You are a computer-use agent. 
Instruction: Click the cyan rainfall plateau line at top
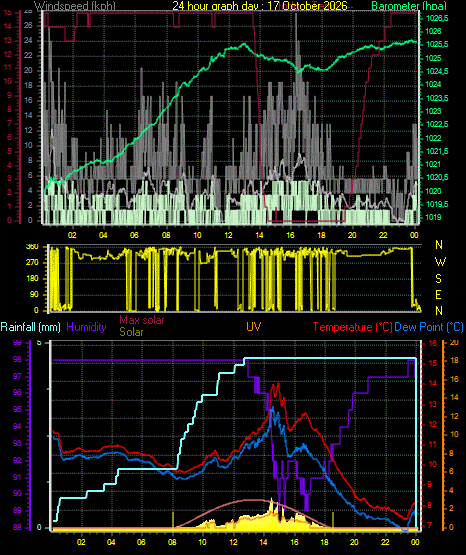coord(330,358)
